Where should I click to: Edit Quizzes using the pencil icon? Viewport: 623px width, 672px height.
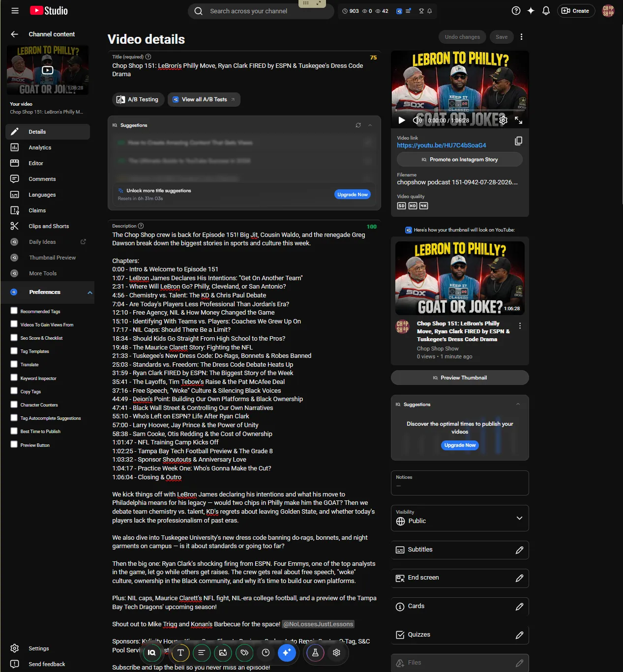(519, 635)
